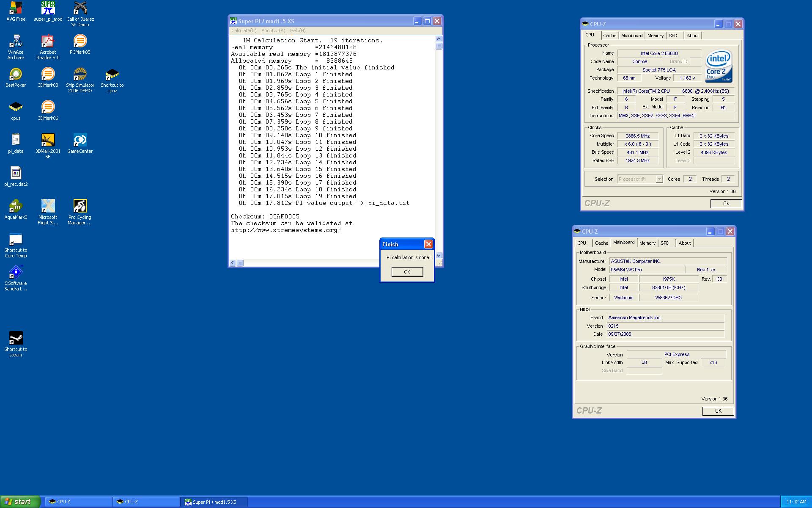Viewport: 812px width, 508px height.
Task: Open GameCenter desktop icon
Action: 80,144
